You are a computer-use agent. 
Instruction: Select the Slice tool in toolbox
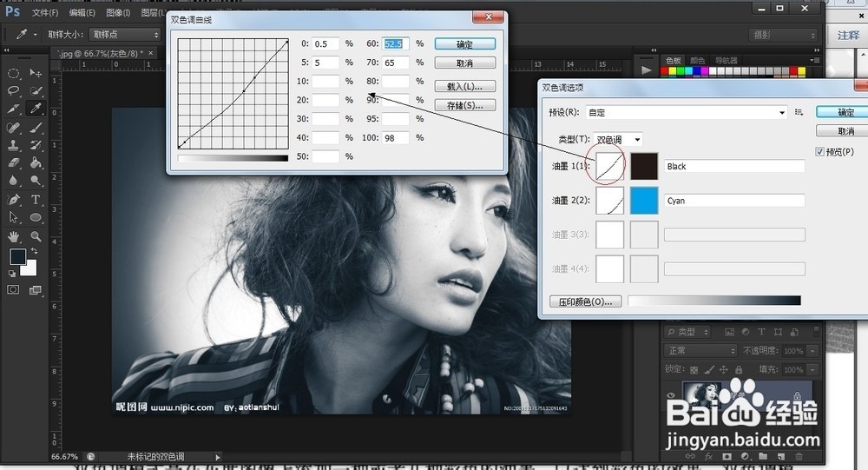coord(13,109)
